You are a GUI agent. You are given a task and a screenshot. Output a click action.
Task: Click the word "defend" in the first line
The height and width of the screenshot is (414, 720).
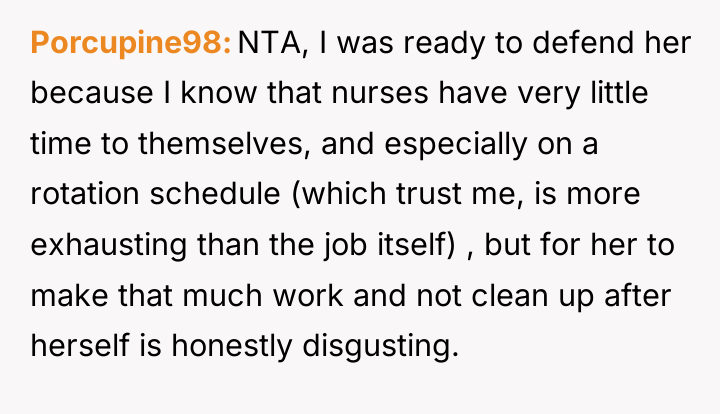[x=583, y=43]
